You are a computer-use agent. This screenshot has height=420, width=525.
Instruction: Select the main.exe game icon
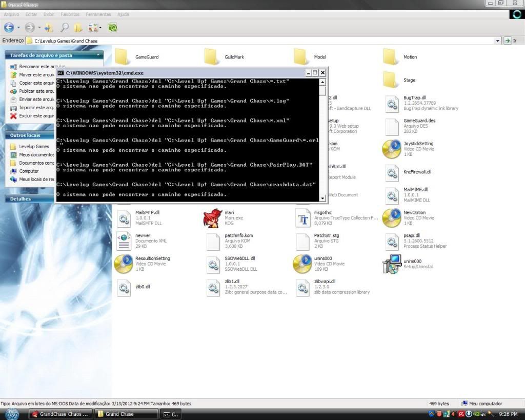click(213, 218)
